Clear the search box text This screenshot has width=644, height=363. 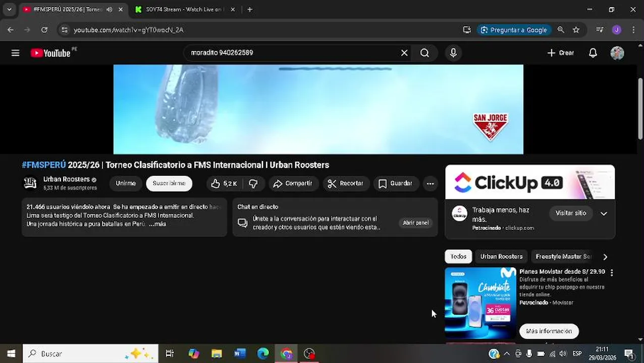pyautogui.click(x=404, y=53)
